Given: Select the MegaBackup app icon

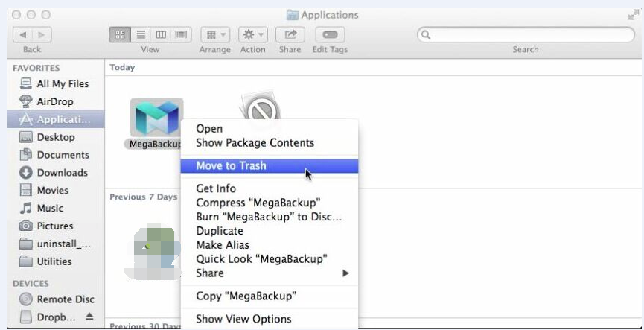Looking at the screenshot, I should pos(156,118).
